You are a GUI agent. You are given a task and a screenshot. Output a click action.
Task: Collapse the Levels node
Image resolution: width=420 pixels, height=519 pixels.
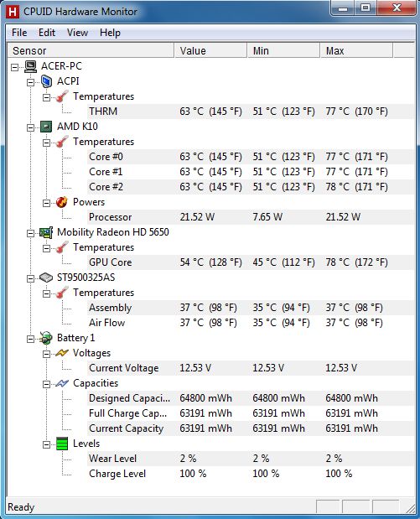tap(46, 445)
